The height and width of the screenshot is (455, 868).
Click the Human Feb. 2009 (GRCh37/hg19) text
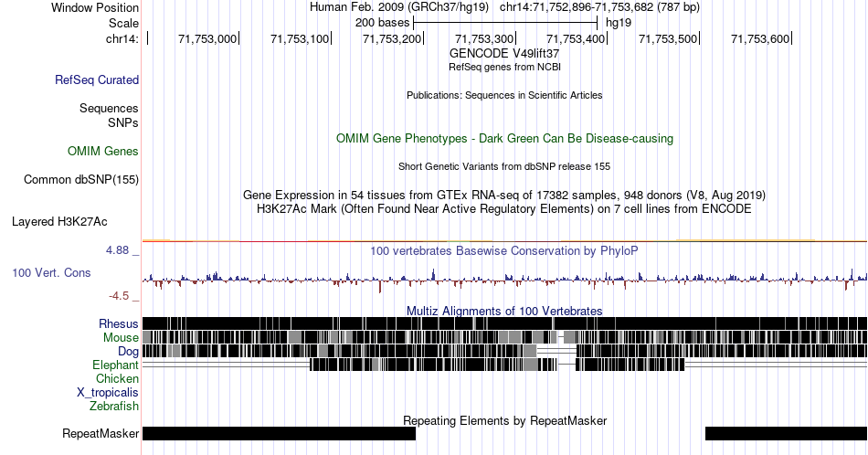pyautogui.click(x=399, y=7)
